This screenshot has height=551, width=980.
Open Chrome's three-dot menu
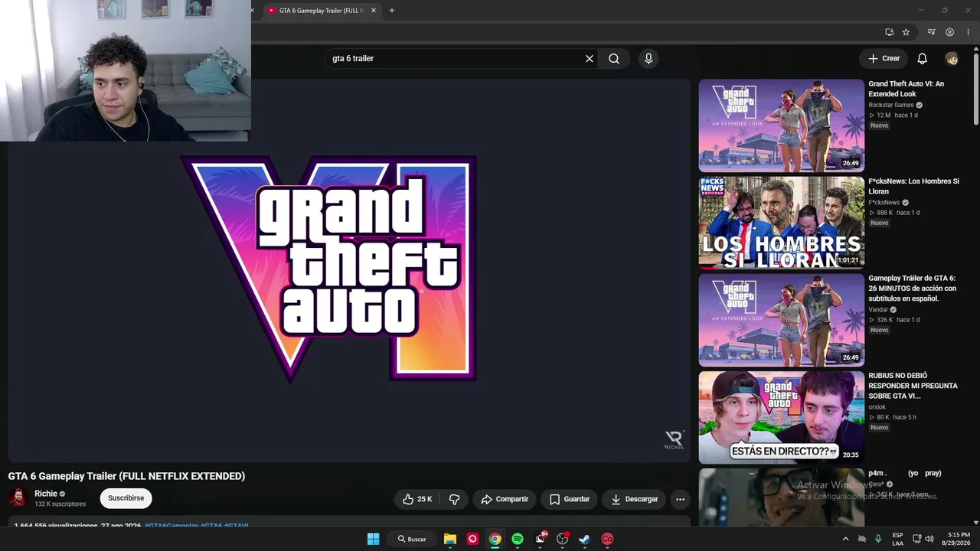[x=968, y=32]
